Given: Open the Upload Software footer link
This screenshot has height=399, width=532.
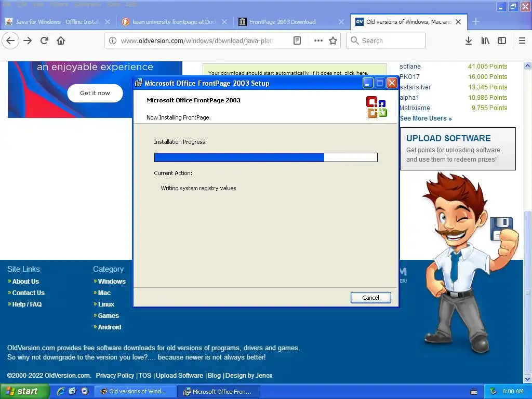Looking at the screenshot, I should coord(179,376).
